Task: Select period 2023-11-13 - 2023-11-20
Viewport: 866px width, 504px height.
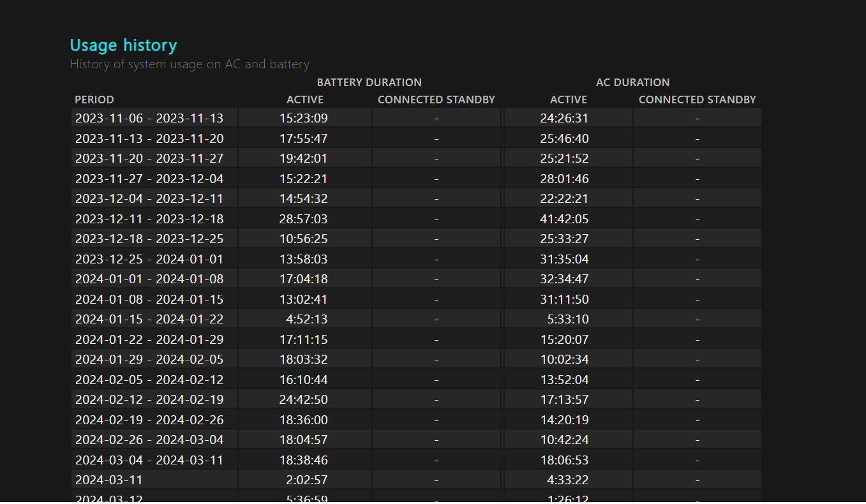Action: [149, 138]
